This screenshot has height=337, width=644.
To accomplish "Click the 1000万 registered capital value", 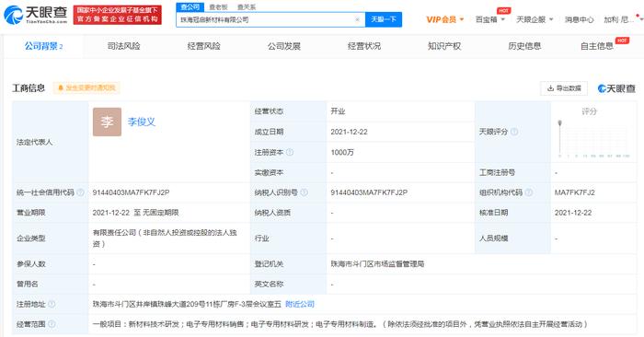I will 342,152.
